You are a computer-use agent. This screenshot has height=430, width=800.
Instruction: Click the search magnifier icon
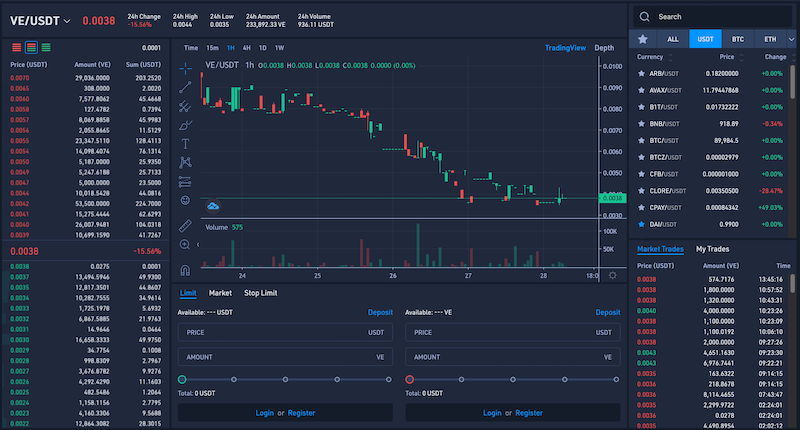pyautogui.click(x=644, y=17)
